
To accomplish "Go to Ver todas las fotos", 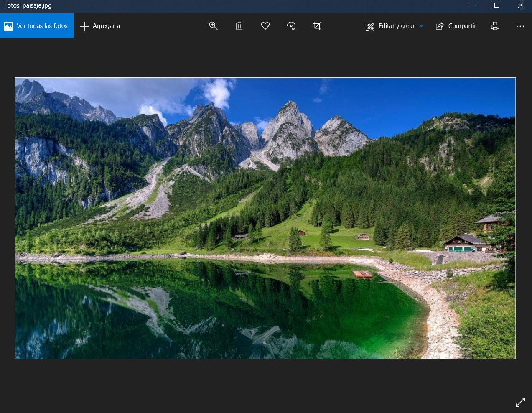I will click(x=37, y=26).
